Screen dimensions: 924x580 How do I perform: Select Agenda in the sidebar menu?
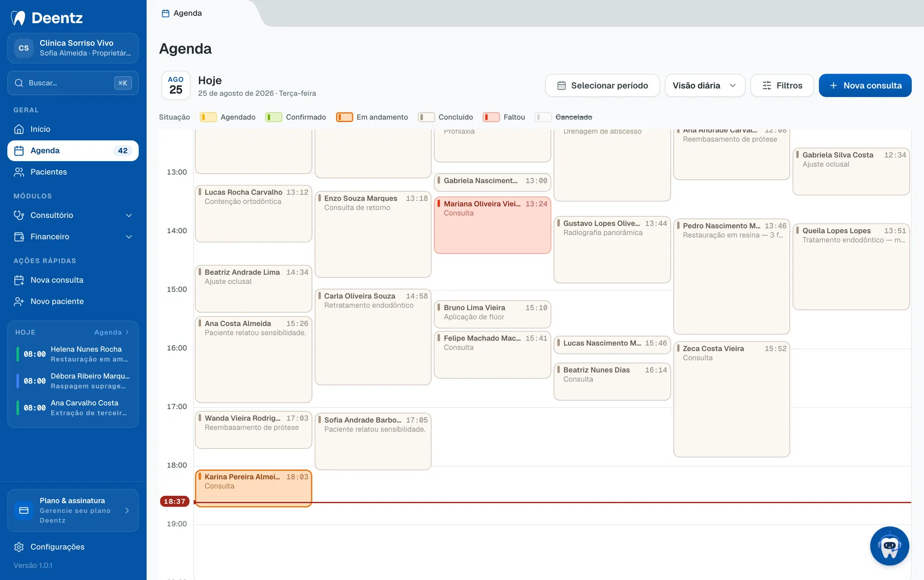coord(73,151)
